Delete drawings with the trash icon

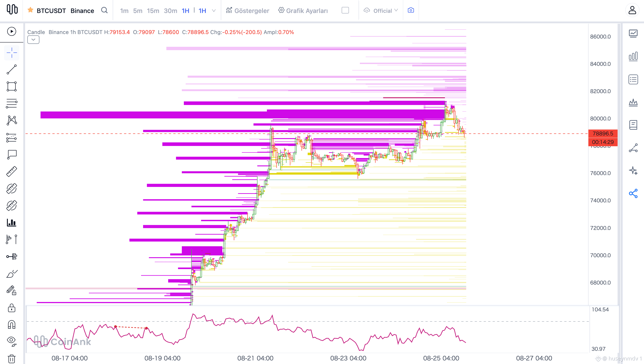pos(12,359)
